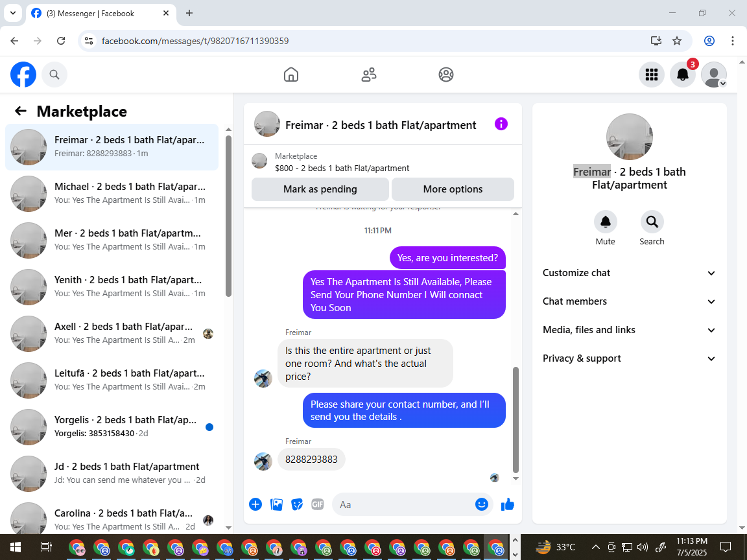Click message with phone number 8288293883

pos(311,459)
